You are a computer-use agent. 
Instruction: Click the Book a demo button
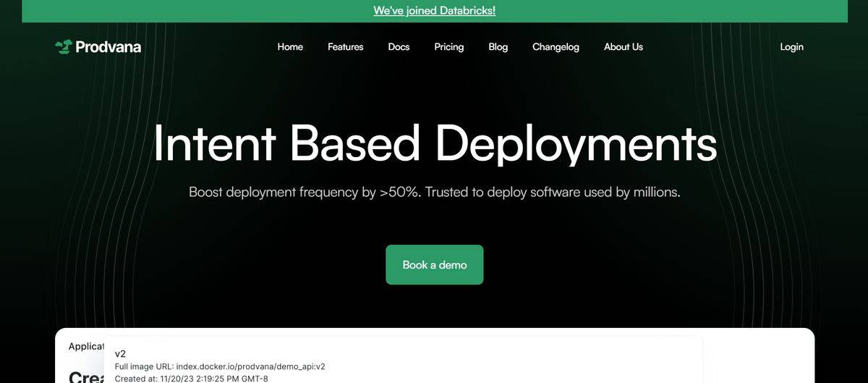(x=434, y=265)
